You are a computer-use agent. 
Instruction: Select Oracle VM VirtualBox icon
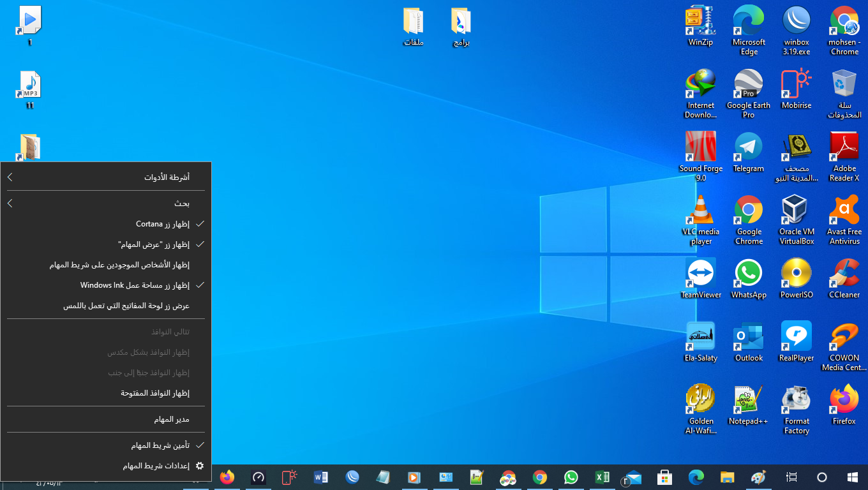pos(797,220)
